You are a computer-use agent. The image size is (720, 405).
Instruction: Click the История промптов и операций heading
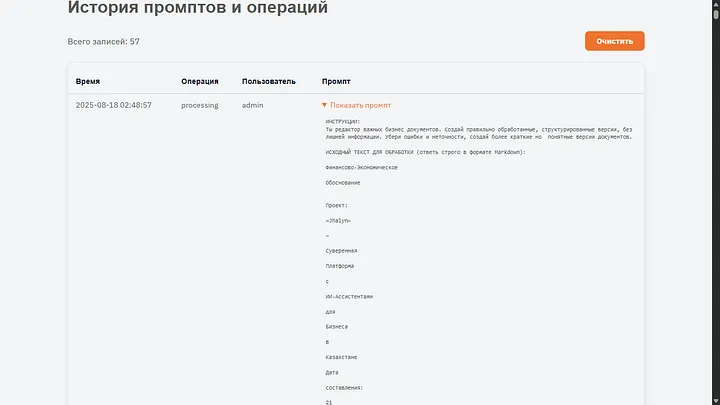[197, 9]
